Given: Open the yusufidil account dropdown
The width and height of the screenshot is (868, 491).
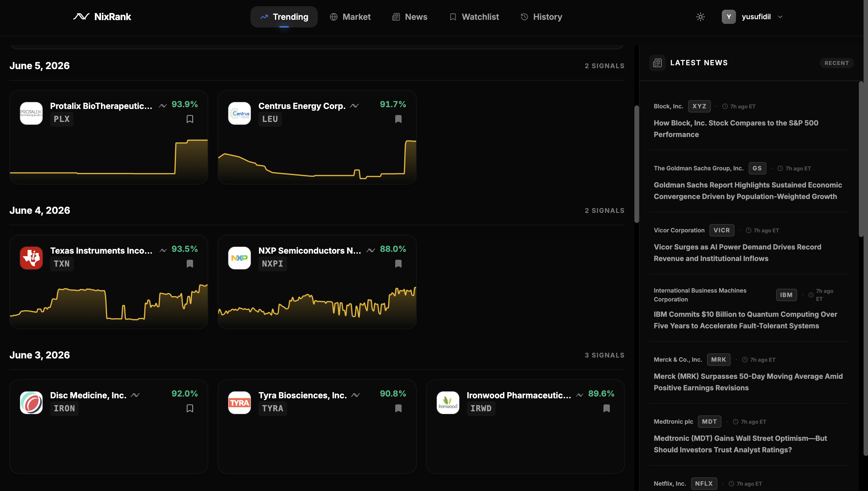Looking at the screenshot, I should coord(752,17).
